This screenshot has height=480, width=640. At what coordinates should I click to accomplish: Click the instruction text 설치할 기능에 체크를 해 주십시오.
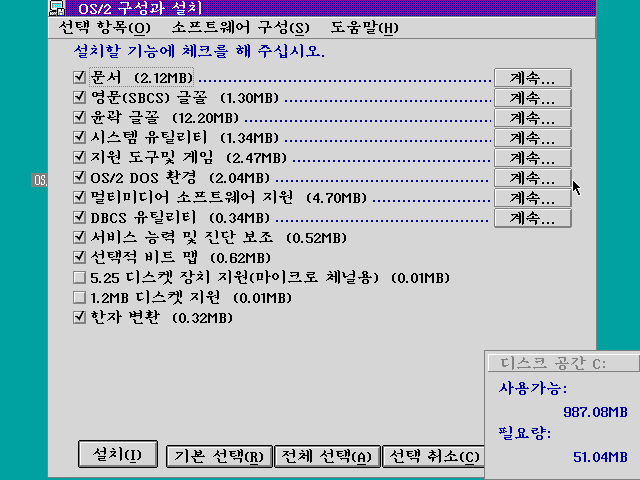(x=199, y=51)
